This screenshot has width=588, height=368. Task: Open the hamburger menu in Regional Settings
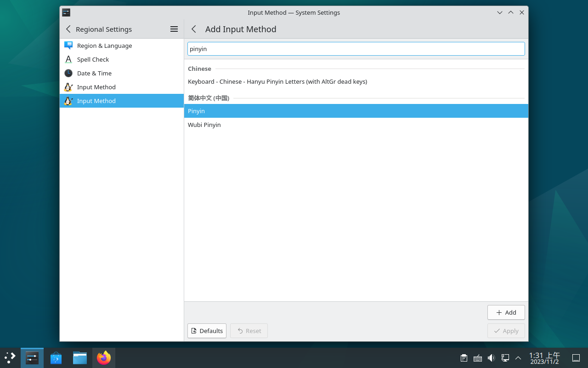pyautogui.click(x=174, y=29)
